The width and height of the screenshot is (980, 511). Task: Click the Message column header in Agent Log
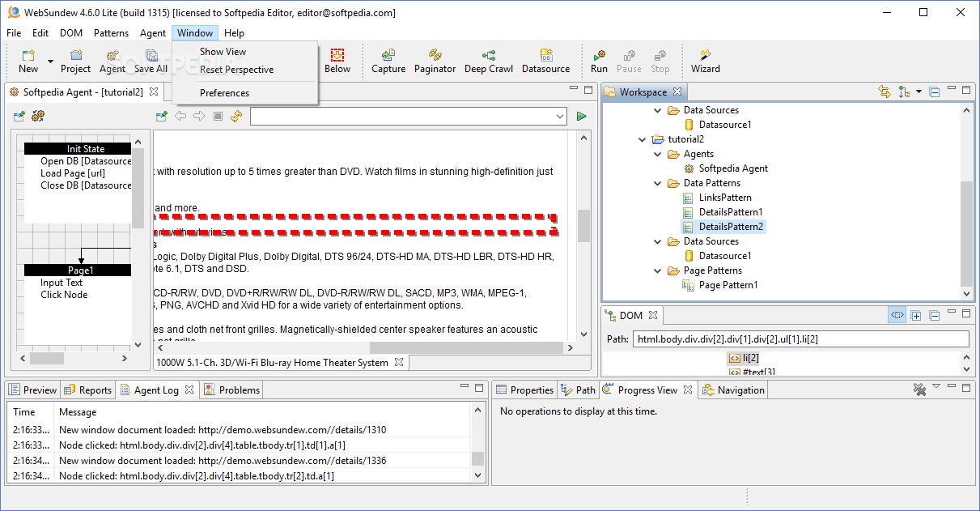pyautogui.click(x=78, y=412)
